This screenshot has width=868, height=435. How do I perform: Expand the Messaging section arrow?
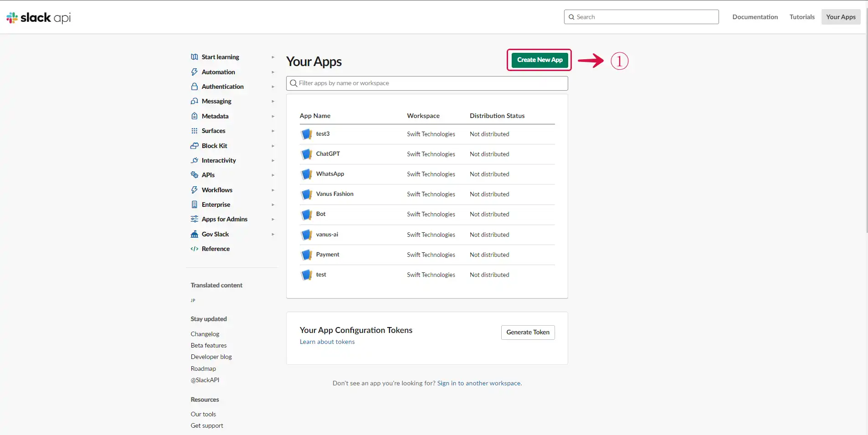pyautogui.click(x=273, y=101)
